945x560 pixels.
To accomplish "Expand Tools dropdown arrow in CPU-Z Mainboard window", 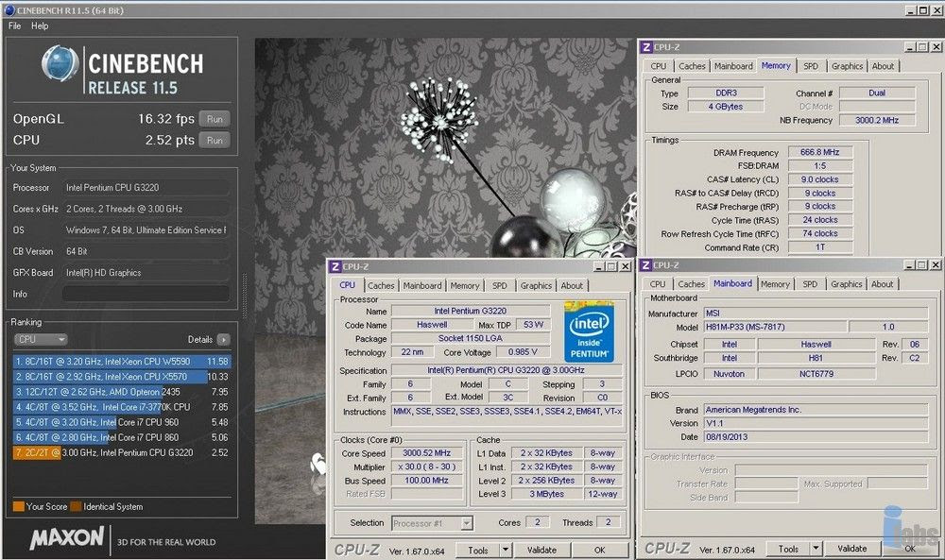I will tap(816, 549).
